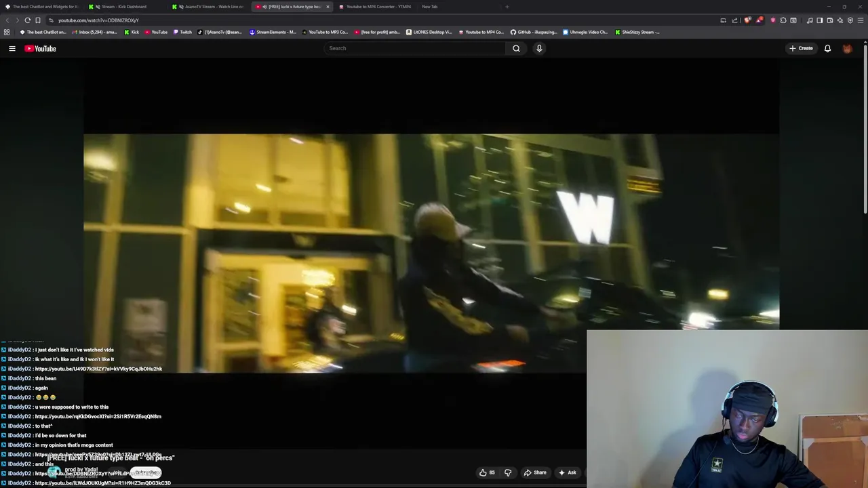Viewport: 868px width, 488px height.
Task: Click the browser address bar URL
Action: 98,20
